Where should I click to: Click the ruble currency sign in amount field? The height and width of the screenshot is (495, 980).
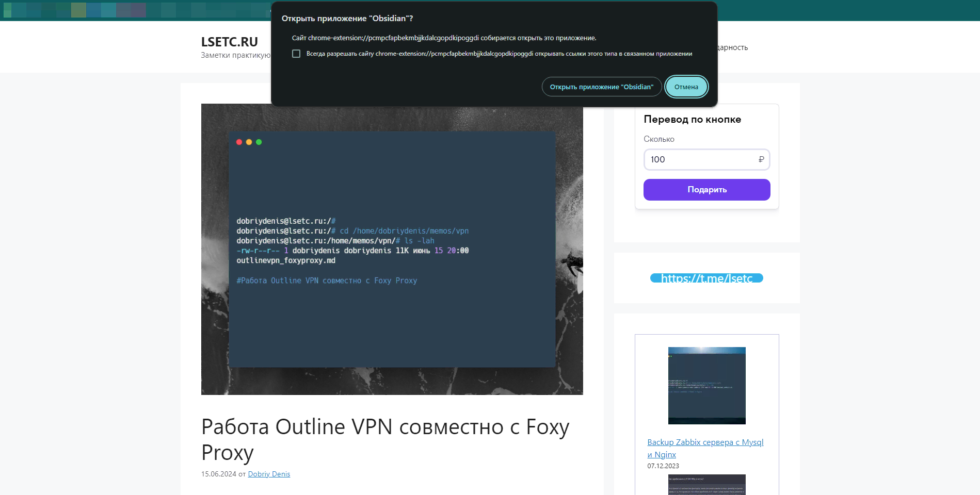click(761, 159)
